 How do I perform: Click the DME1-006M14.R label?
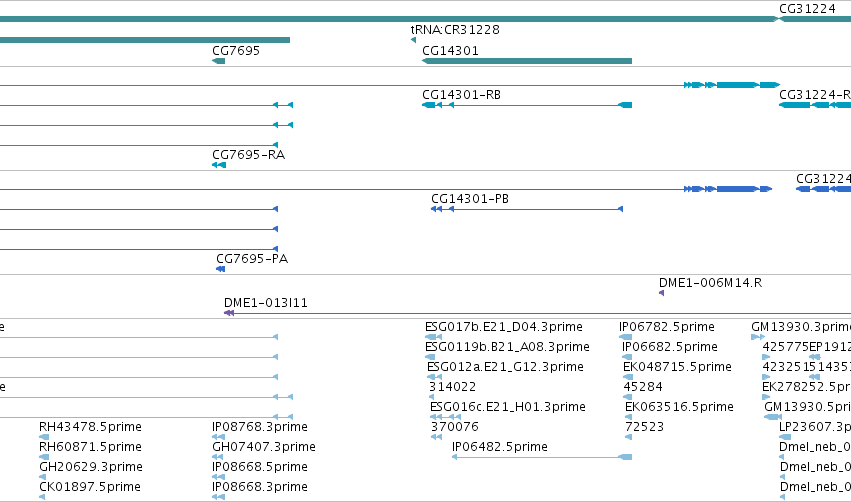click(710, 283)
